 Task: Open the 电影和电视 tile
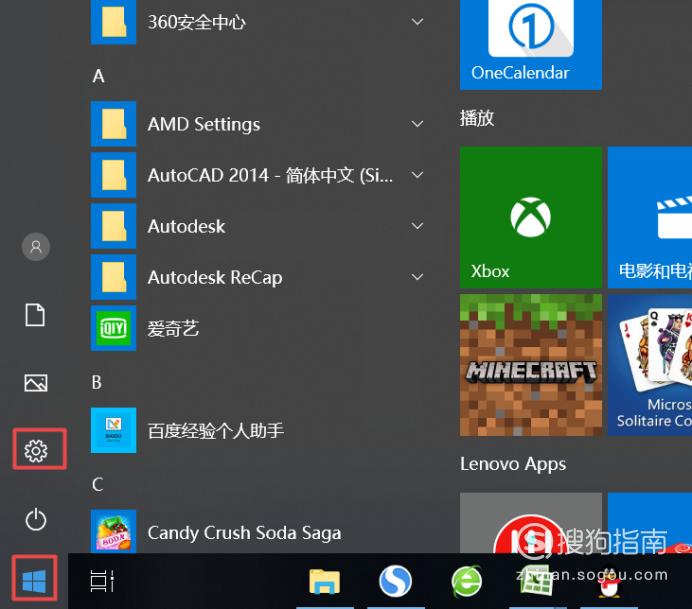pos(650,218)
